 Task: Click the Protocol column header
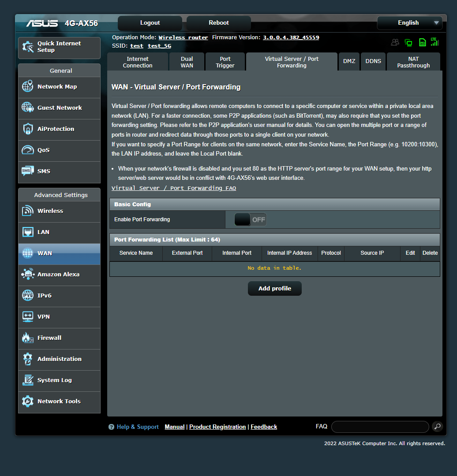pos(331,253)
